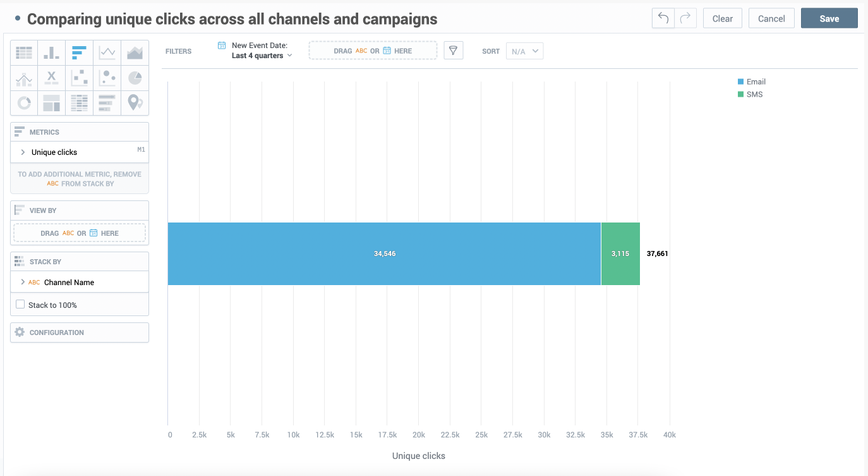
Task: Enable the Stack to 100% checkbox
Action: click(x=20, y=305)
